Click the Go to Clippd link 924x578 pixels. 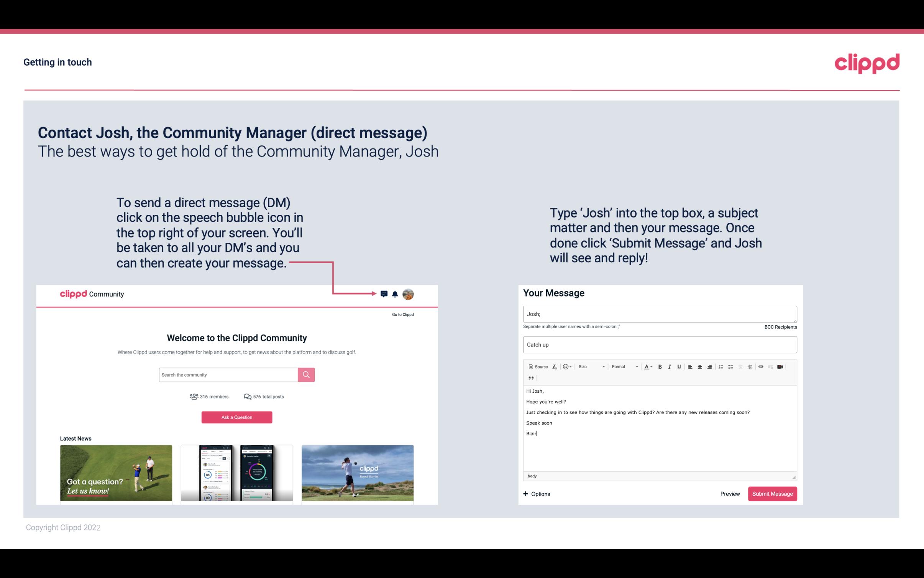401,314
